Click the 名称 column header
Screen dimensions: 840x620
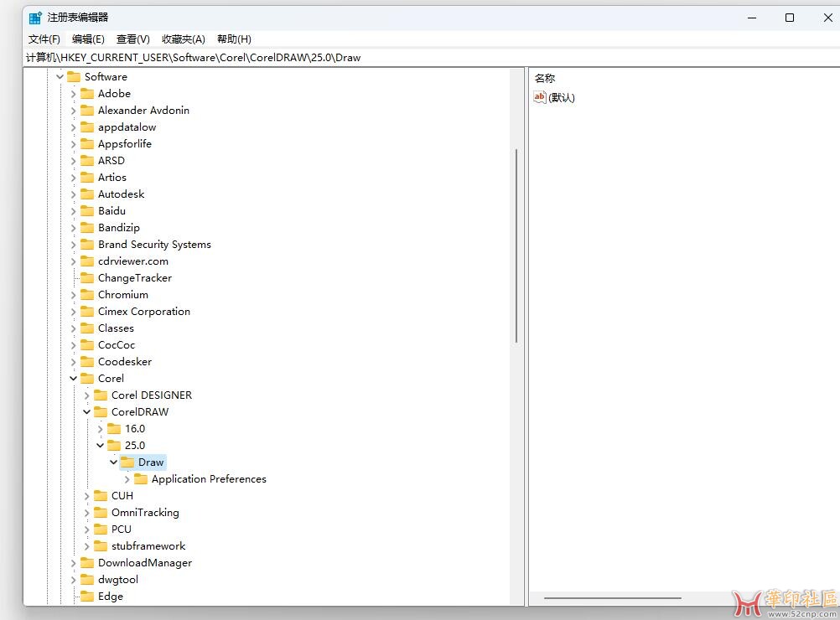click(x=545, y=78)
